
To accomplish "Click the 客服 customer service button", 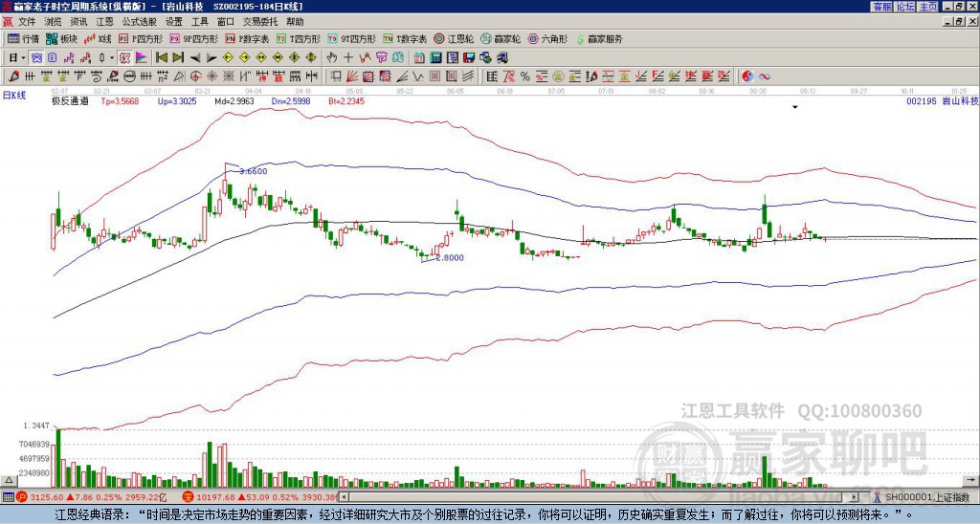I will pos(882,7).
